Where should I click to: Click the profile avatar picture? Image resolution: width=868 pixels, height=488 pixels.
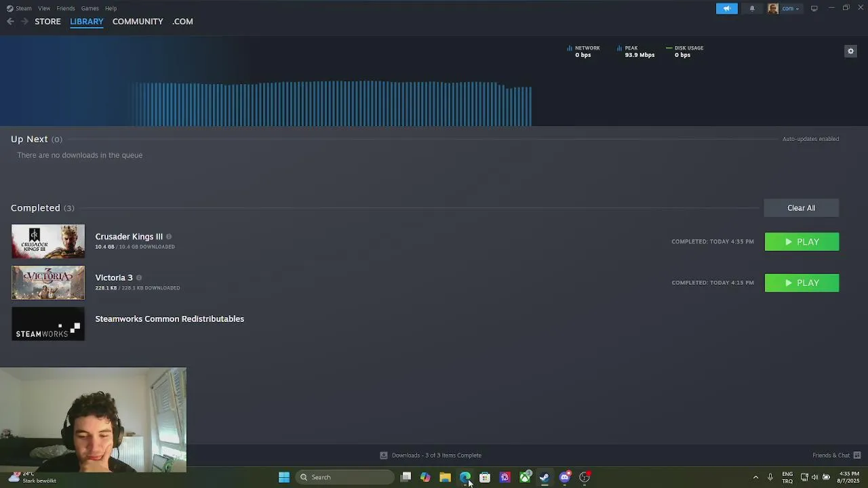[x=772, y=8]
